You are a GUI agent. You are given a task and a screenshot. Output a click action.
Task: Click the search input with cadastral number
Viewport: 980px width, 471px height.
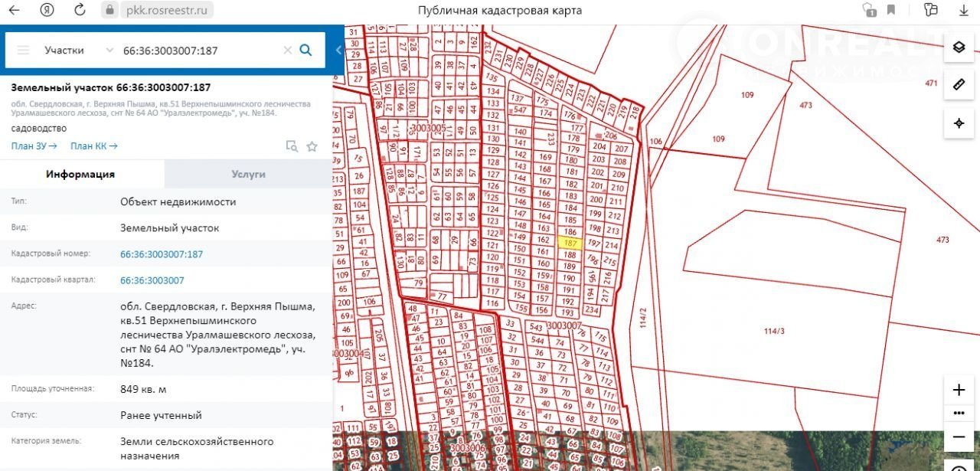coord(199,51)
